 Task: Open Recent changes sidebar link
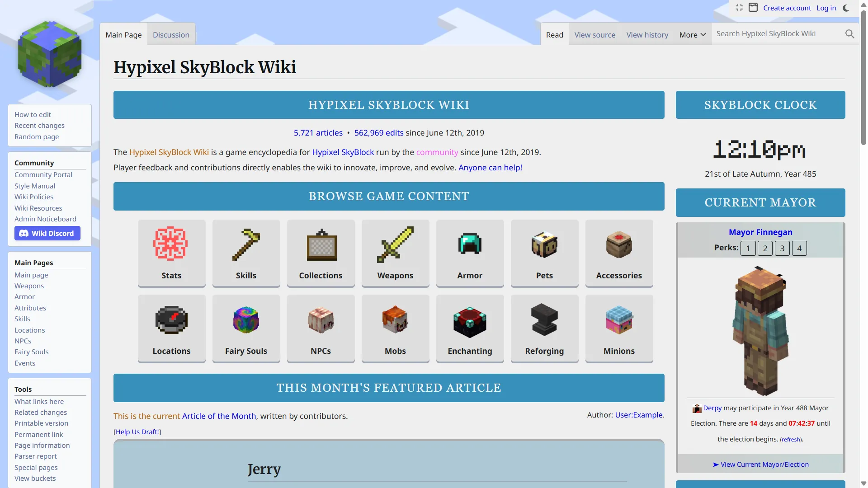(x=39, y=126)
